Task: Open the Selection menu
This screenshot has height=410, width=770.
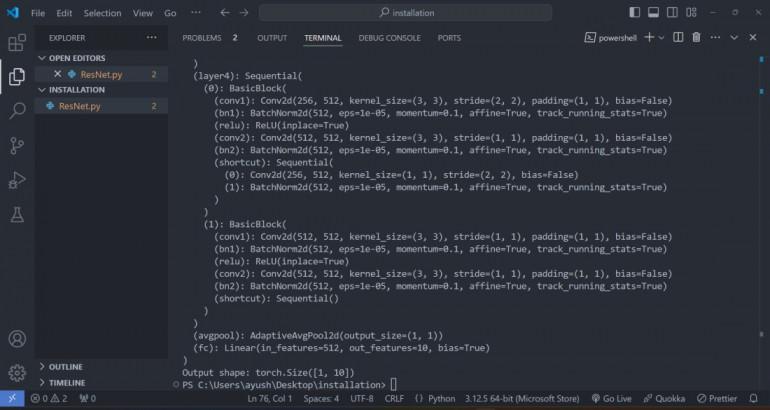Action: [x=102, y=13]
